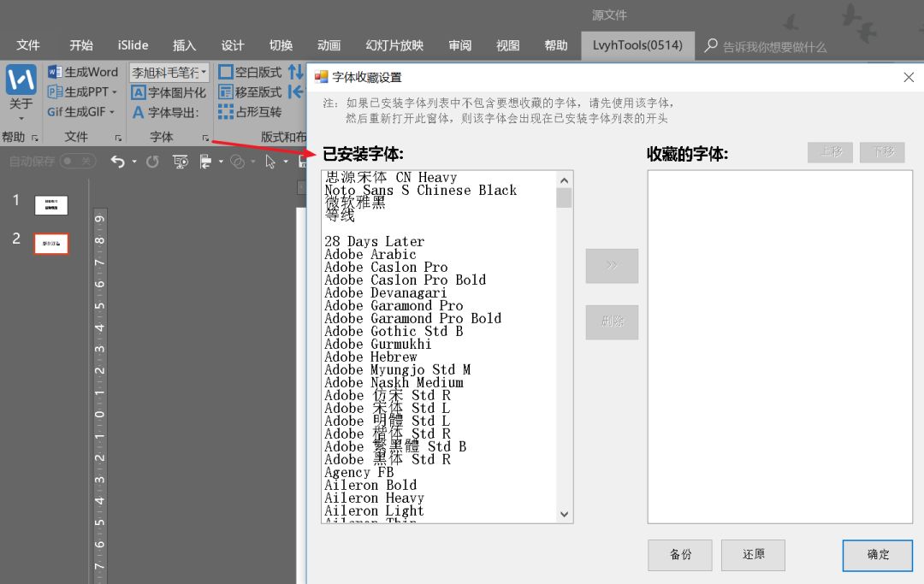
Task: Open 幻灯片放映 tab
Action: tap(394, 45)
